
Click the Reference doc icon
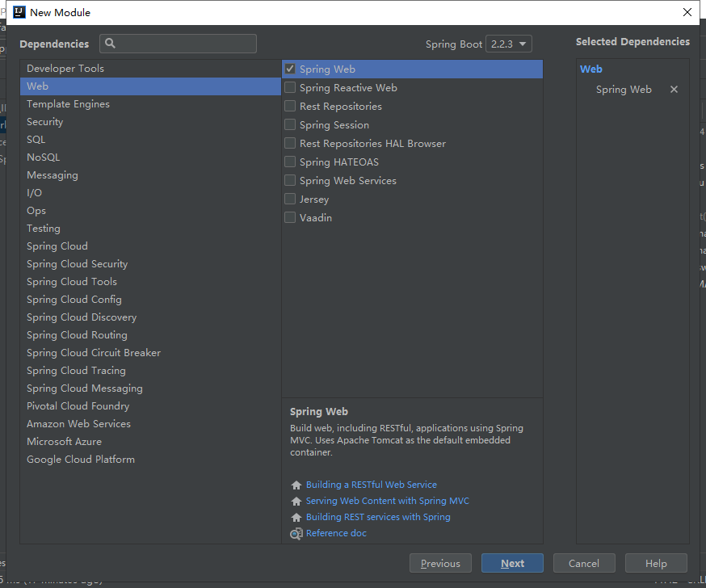(296, 533)
